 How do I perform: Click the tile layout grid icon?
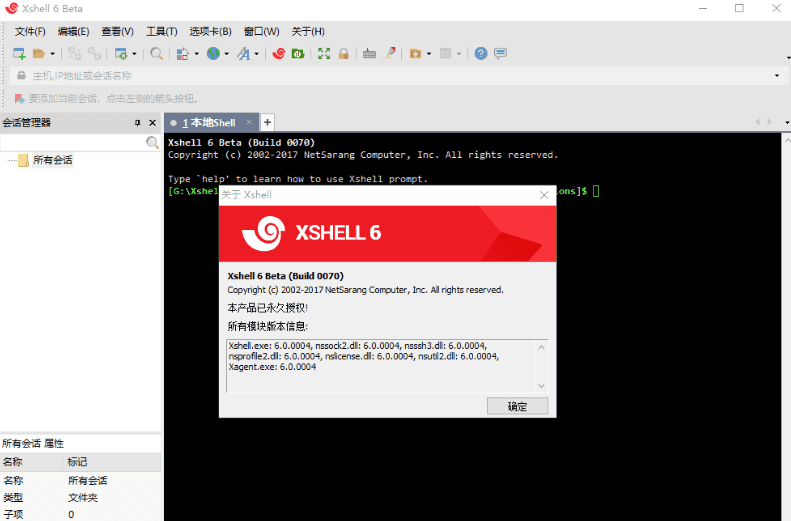(445, 53)
